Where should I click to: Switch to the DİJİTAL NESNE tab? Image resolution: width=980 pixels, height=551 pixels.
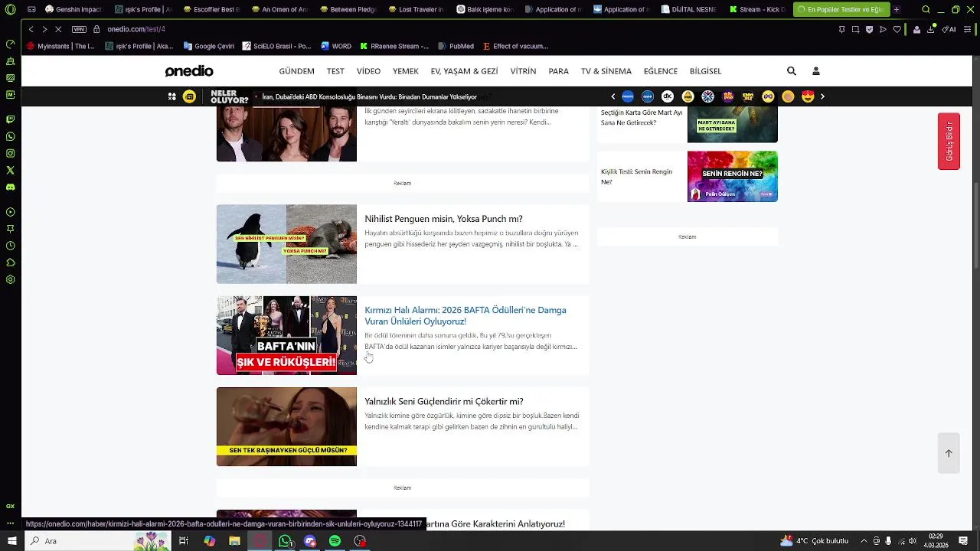coord(690,10)
